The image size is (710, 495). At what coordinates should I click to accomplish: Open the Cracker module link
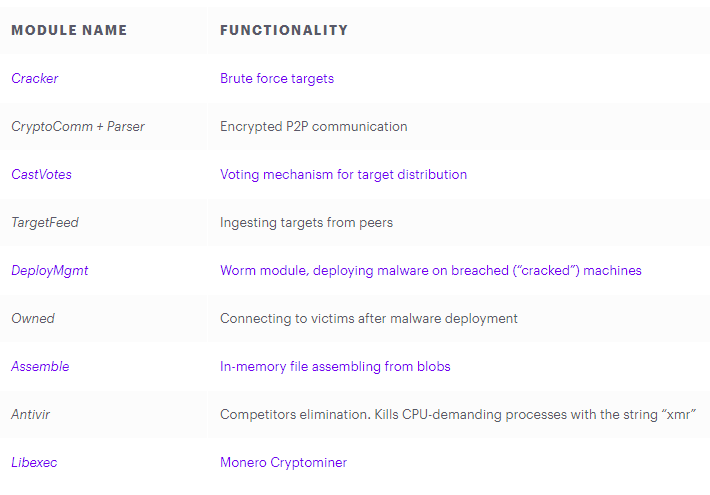point(35,78)
